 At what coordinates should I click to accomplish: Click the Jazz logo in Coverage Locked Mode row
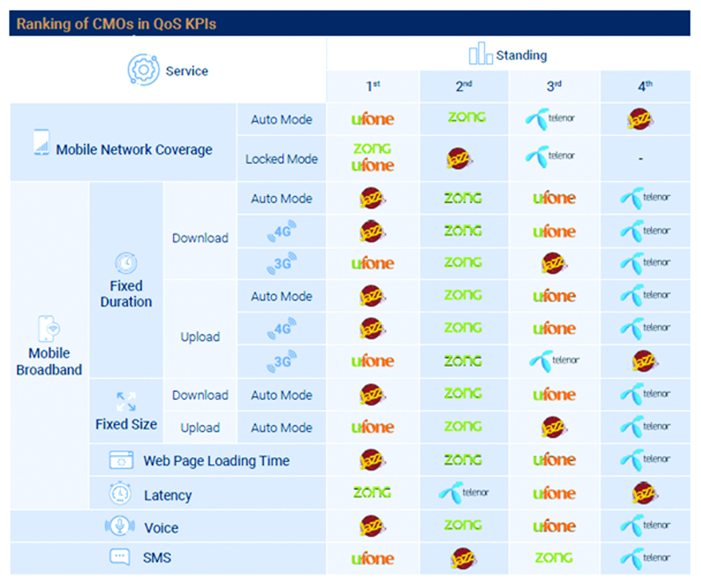pos(459,159)
